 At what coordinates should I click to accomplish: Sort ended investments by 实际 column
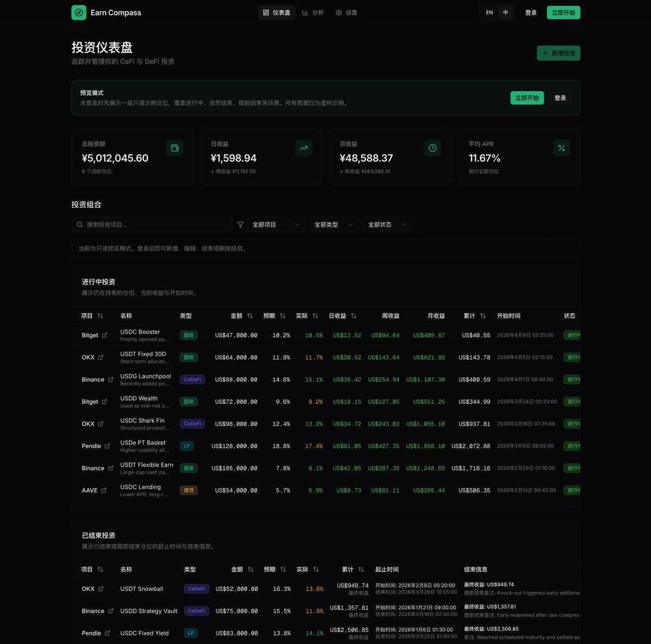coord(308,569)
